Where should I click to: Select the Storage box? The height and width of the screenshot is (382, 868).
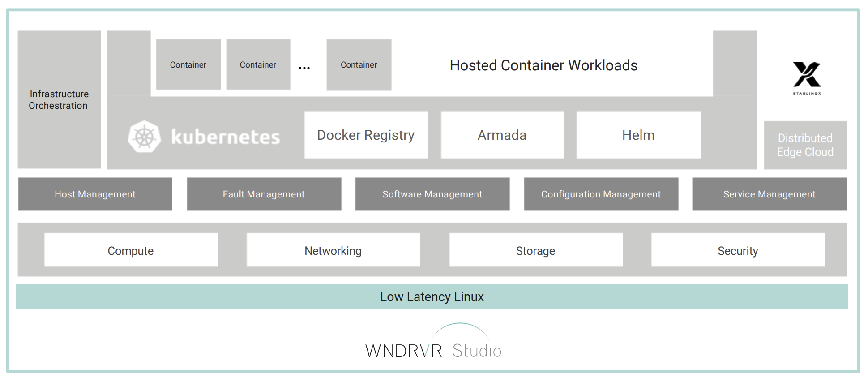(536, 250)
